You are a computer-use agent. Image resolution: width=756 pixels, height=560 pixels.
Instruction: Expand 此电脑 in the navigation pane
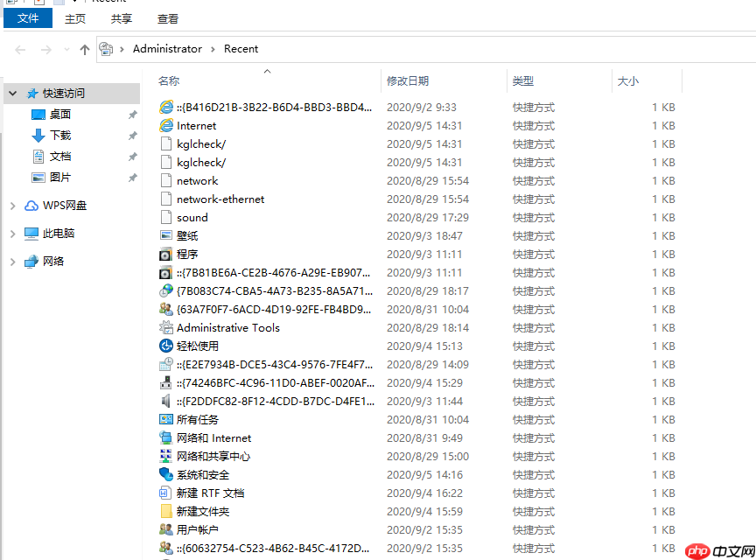point(12,233)
